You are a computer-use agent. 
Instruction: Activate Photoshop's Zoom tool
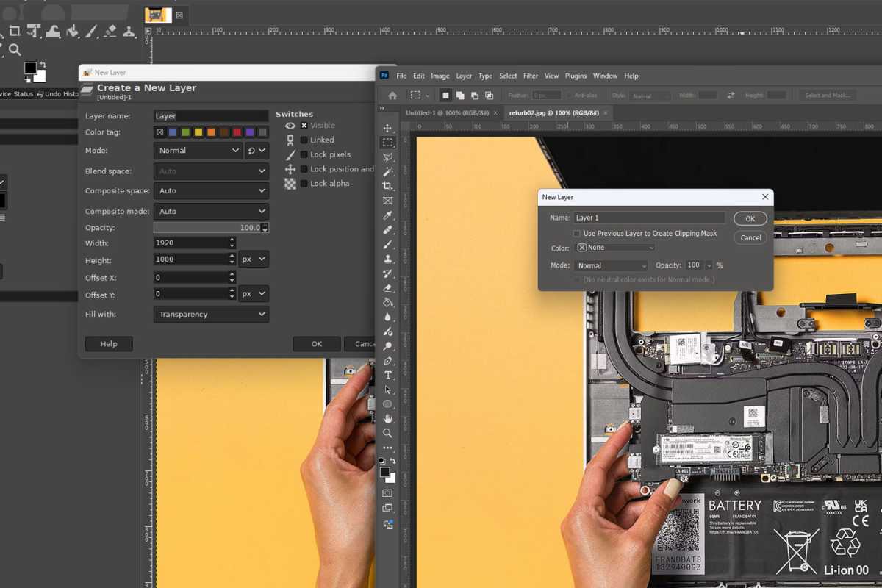point(387,429)
